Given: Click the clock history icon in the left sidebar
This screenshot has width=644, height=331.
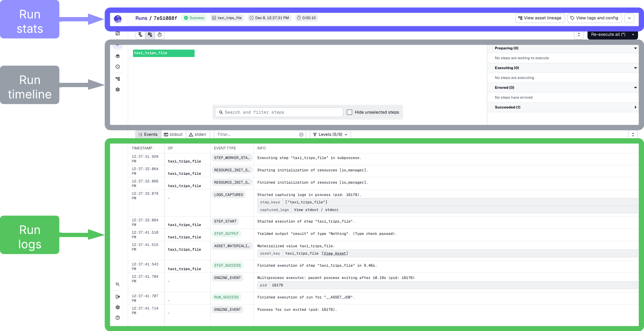Looking at the screenshot, I should point(118,67).
